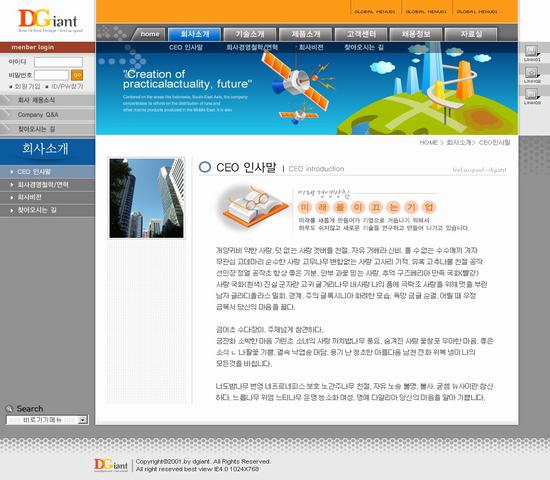The image size is (550, 480).
Task: Click the orange go login button
Action: (77, 75)
